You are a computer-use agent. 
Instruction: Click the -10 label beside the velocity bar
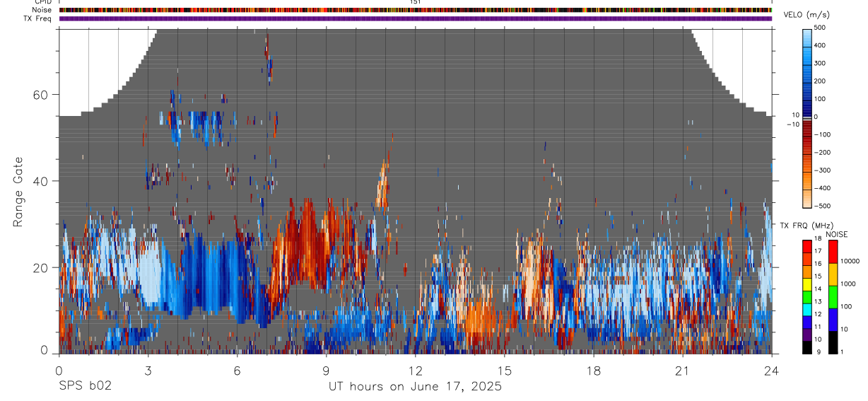pos(793,124)
